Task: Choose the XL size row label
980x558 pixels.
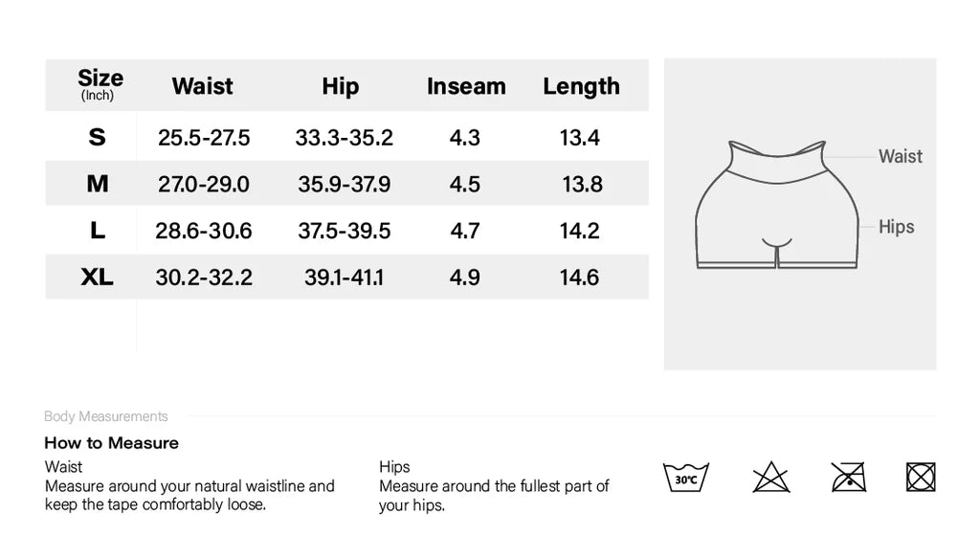Action: click(x=98, y=278)
